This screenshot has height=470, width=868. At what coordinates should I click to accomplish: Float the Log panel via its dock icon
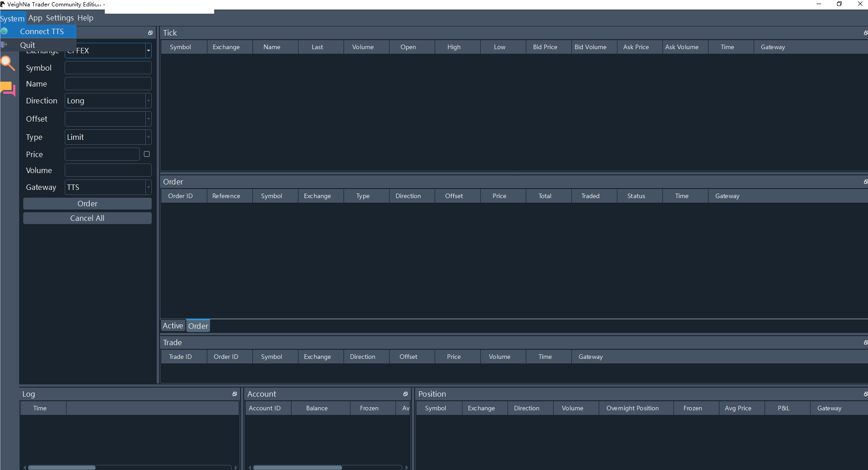(x=235, y=394)
